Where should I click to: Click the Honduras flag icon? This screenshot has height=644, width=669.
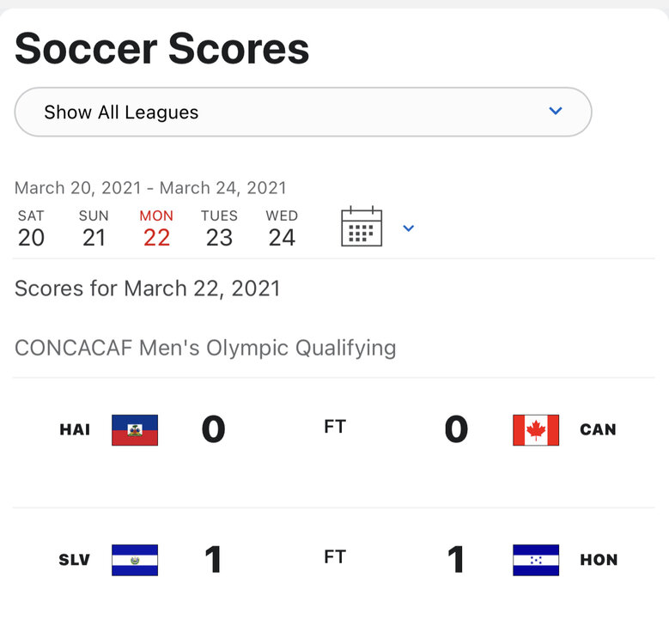point(535,560)
